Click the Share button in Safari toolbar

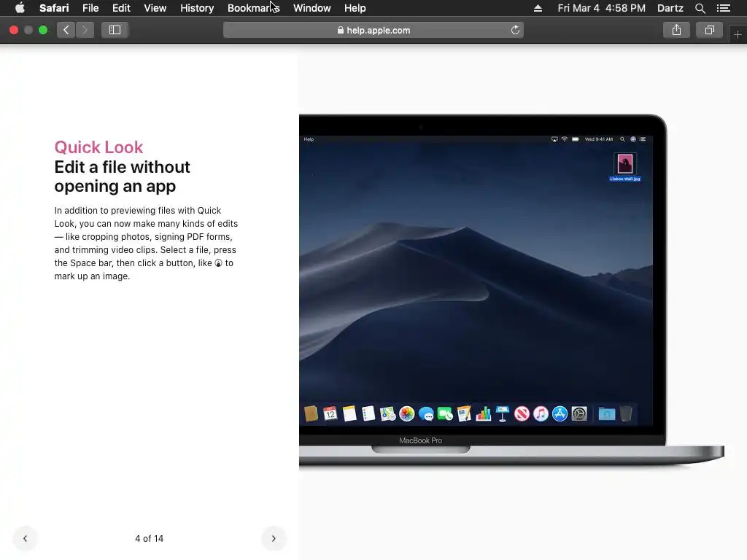coord(676,30)
